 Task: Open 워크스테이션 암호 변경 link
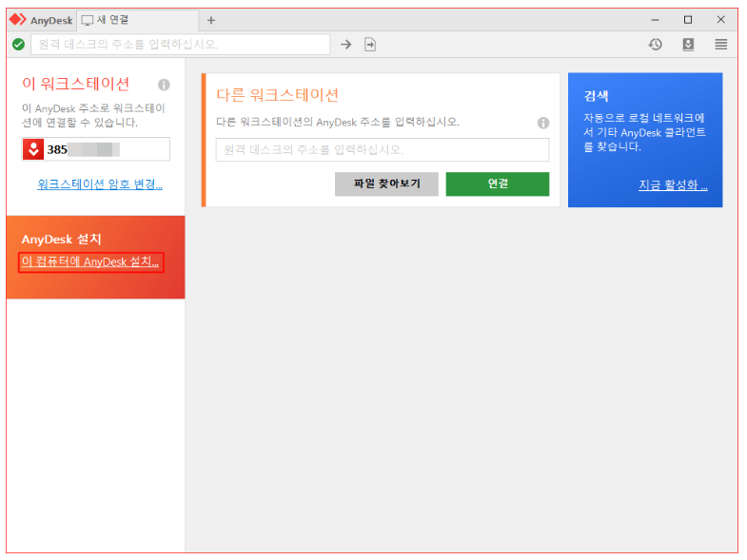pos(100,184)
